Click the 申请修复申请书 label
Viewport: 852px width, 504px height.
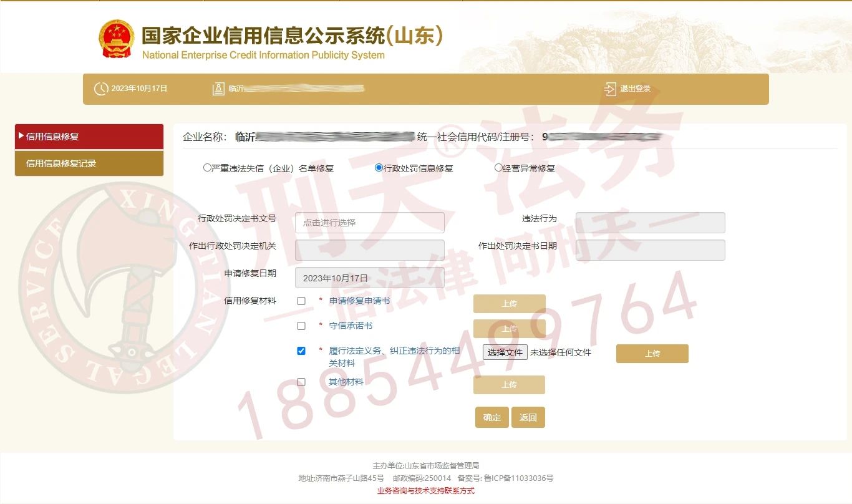pyautogui.click(x=359, y=301)
